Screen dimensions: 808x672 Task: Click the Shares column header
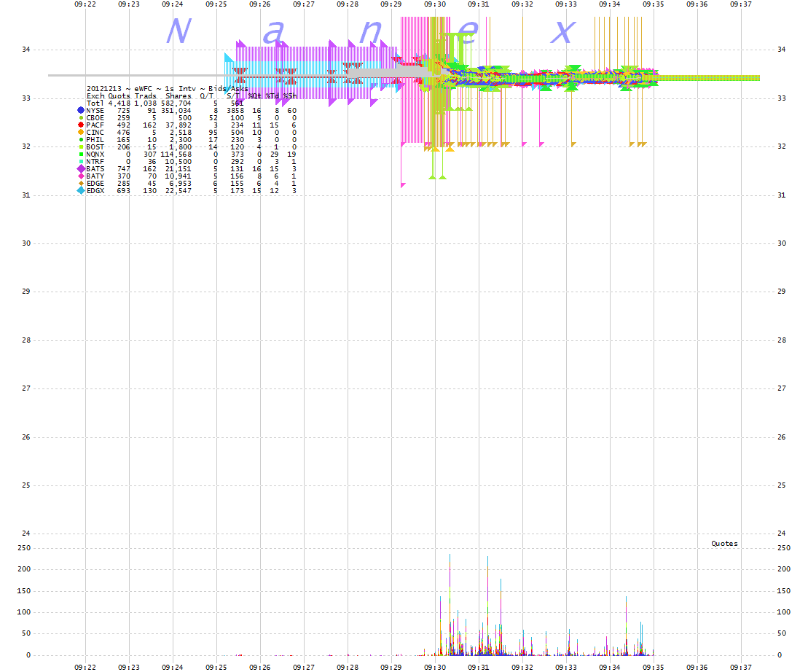[179, 96]
